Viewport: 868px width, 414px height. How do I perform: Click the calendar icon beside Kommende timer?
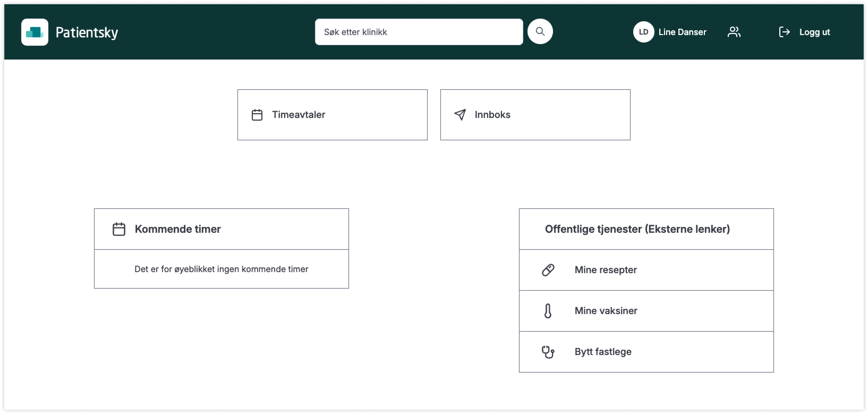tap(119, 229)
